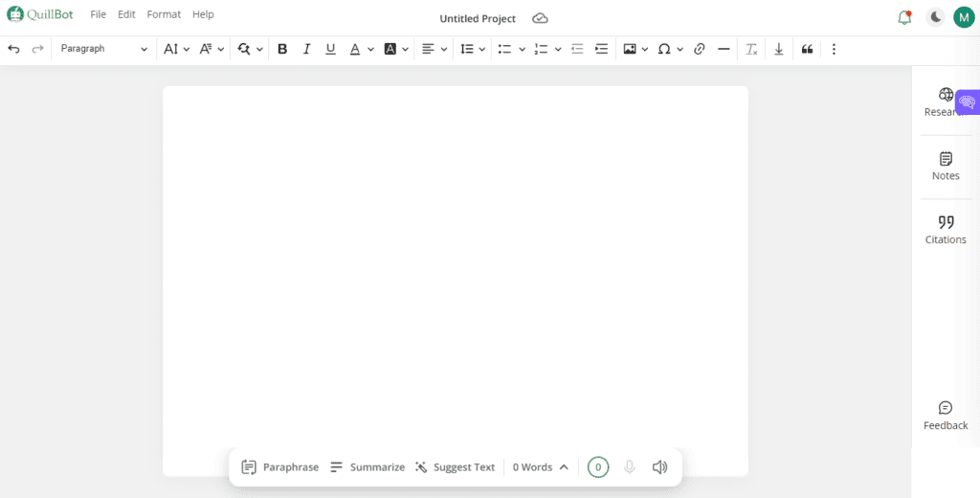Toggle italic formatting
980x498 pixels.
[x=306, y=49]
